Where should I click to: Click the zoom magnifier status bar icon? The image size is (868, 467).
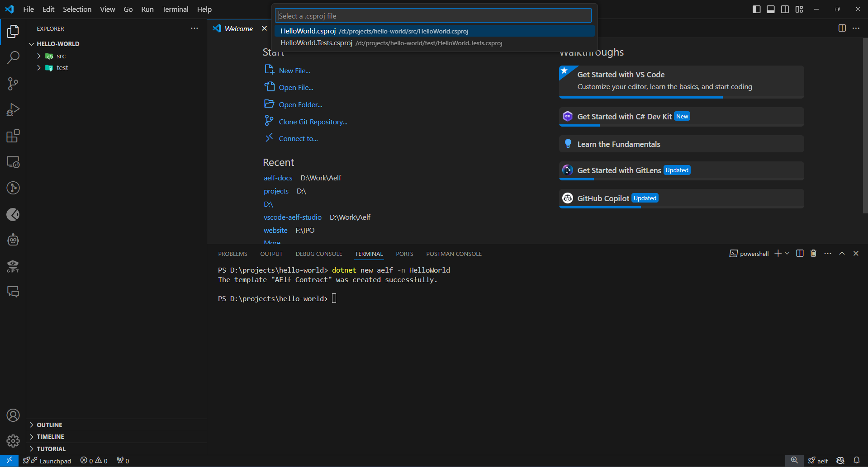(794, 461)
